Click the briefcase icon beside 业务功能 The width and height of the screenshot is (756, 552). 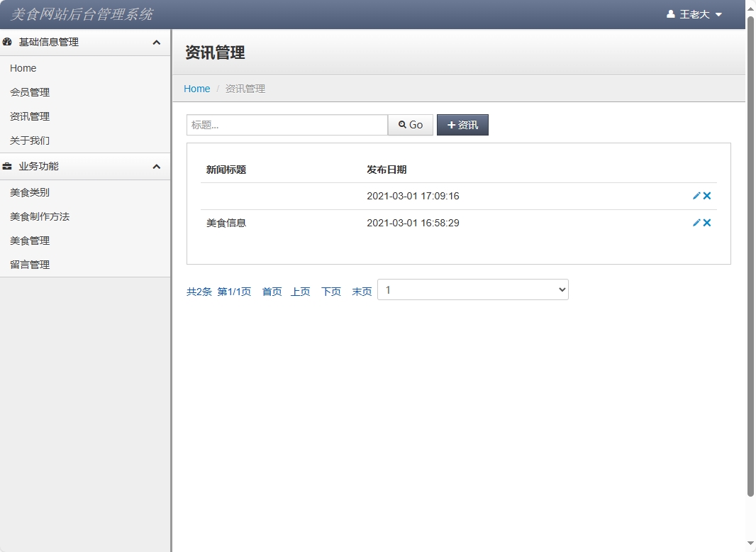(7, 166)
